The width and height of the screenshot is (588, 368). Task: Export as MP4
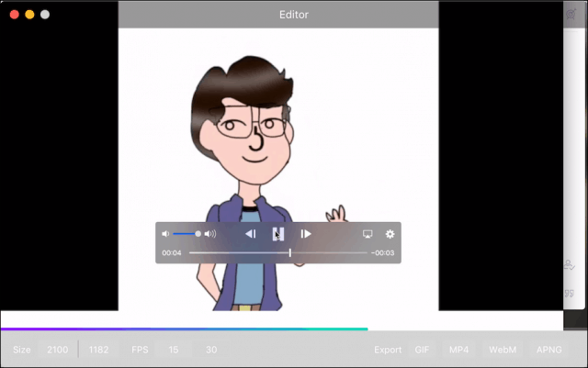click(459, 350)
